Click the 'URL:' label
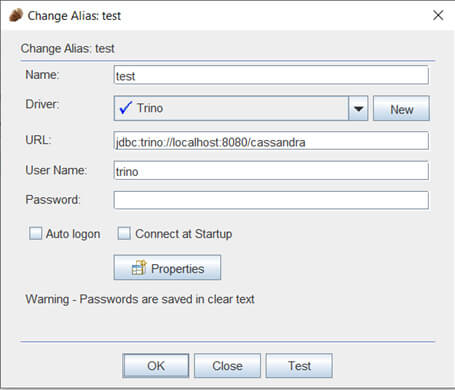 (38, 140)
